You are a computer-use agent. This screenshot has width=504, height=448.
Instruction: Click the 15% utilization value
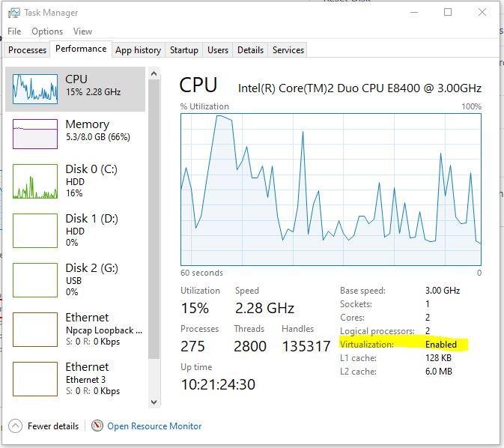(195, 308)
